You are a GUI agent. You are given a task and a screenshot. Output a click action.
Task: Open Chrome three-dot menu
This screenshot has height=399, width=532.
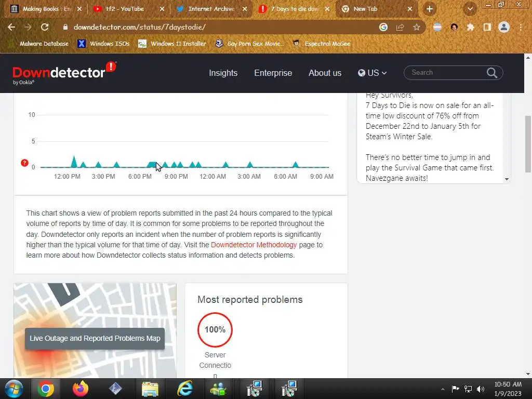click(521, 27)
